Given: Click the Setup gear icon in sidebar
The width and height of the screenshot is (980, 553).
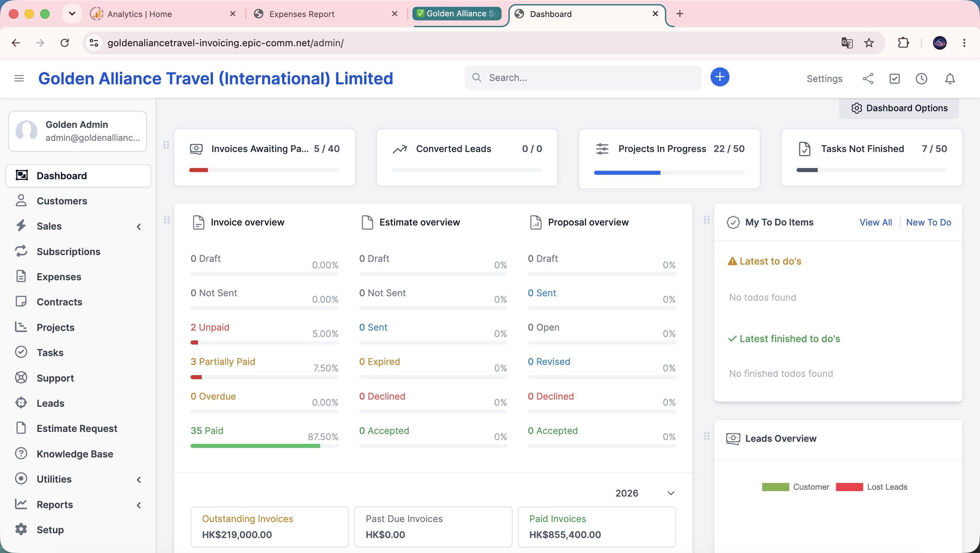Looking at the screenshot, I should 21,530.
